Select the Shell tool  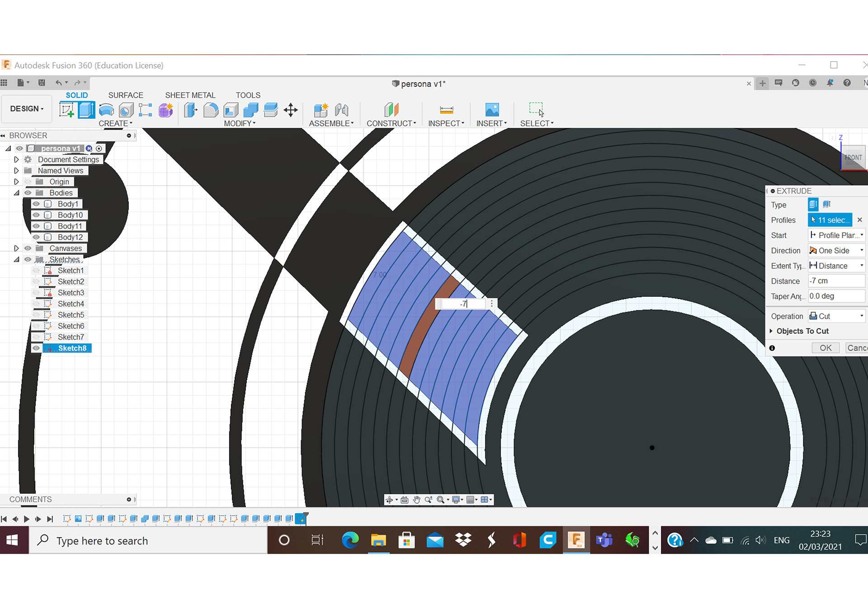click(x=231, y=110)
